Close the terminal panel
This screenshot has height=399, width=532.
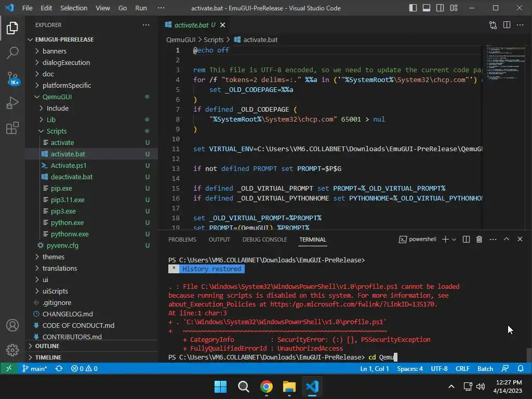pyautogui.click(x=520, y=239)
